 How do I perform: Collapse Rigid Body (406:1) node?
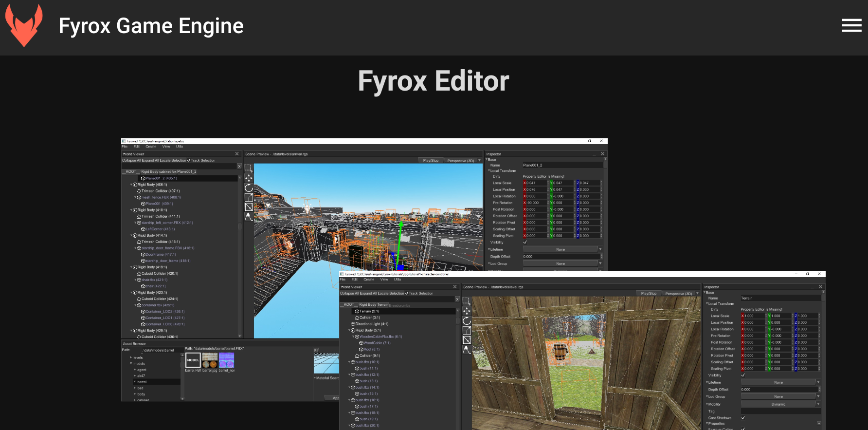coord(131,185)
